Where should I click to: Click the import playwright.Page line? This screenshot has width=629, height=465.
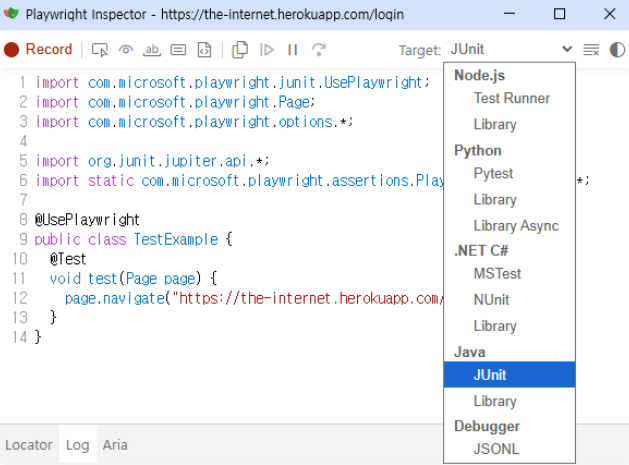point(175,102)
